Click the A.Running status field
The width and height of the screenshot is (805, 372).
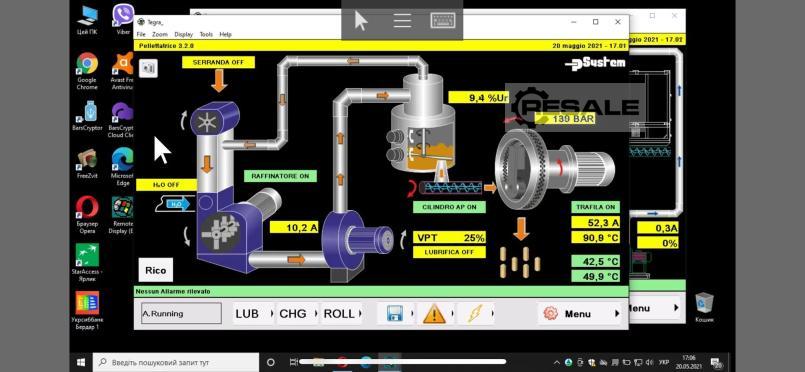(181, 313)
